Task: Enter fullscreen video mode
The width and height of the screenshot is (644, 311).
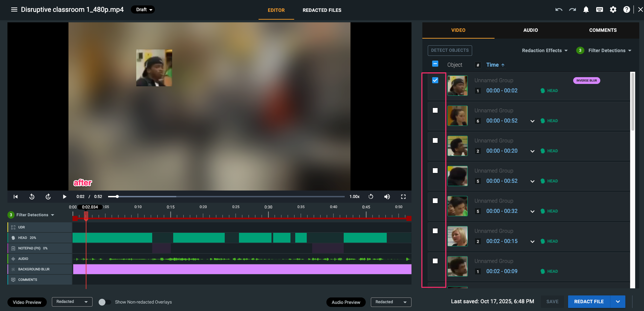Action: tap(403, 197)
